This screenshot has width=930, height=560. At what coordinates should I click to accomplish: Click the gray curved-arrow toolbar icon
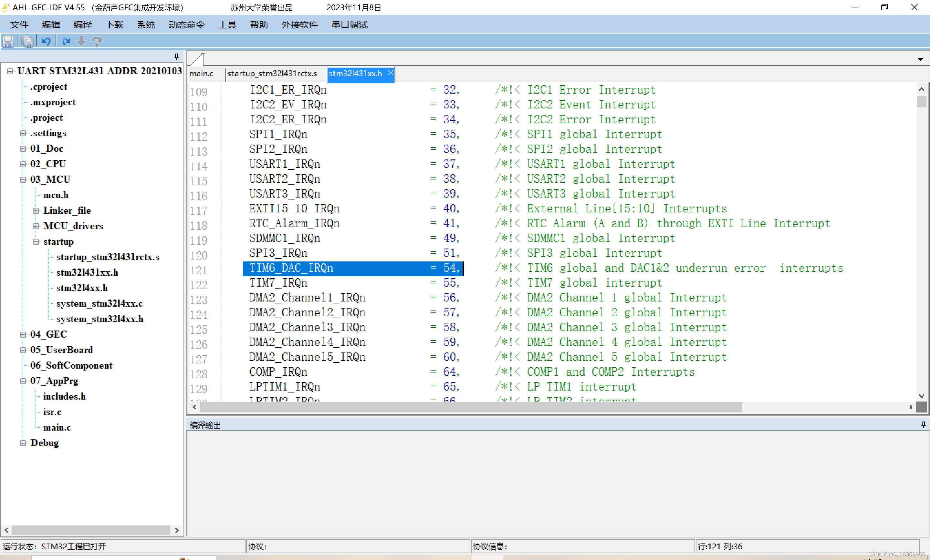point(97,41)
